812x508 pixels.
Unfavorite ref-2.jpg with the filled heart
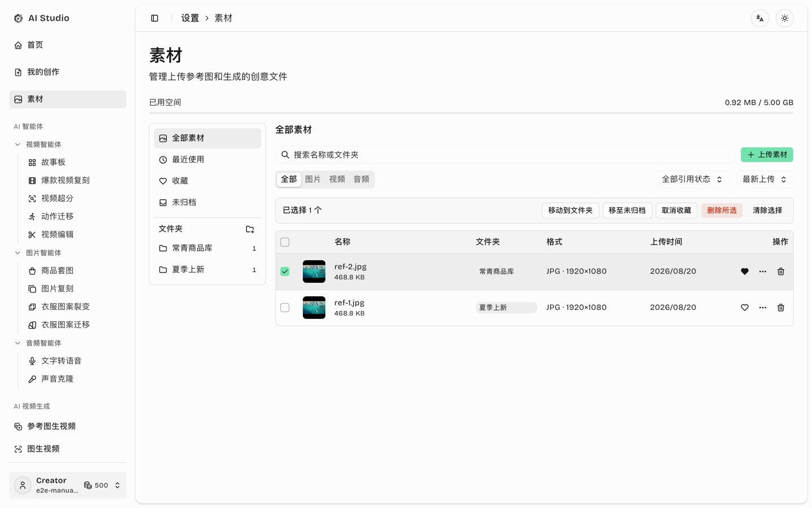(744, 271)
